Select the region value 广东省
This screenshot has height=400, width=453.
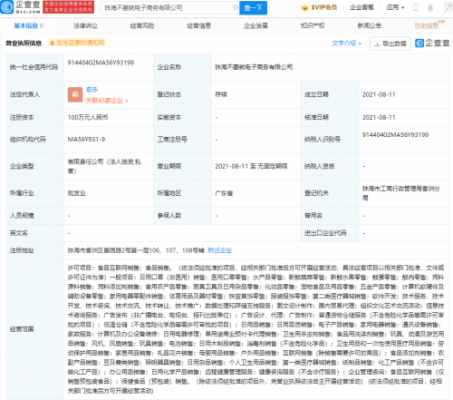(224, 193)
